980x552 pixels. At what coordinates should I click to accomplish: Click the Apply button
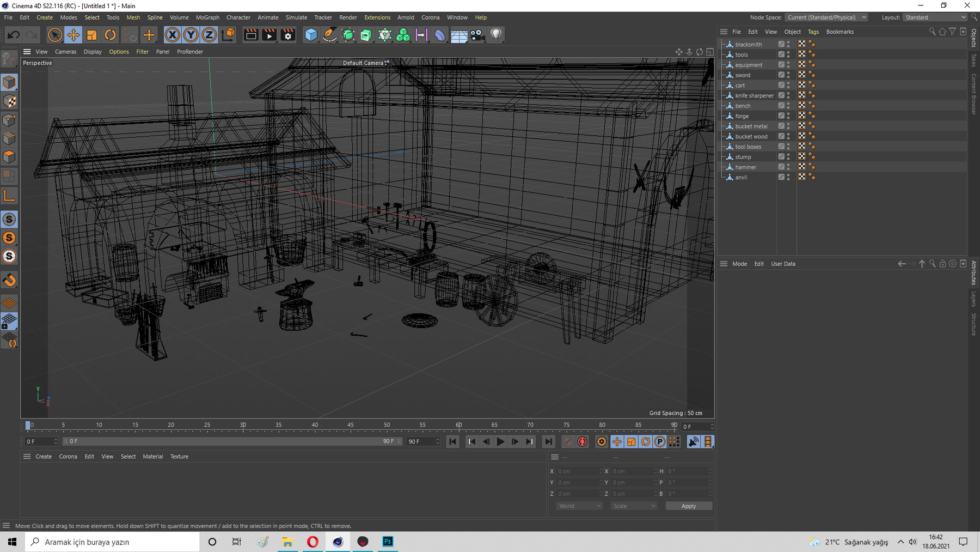tap(688, 506)
